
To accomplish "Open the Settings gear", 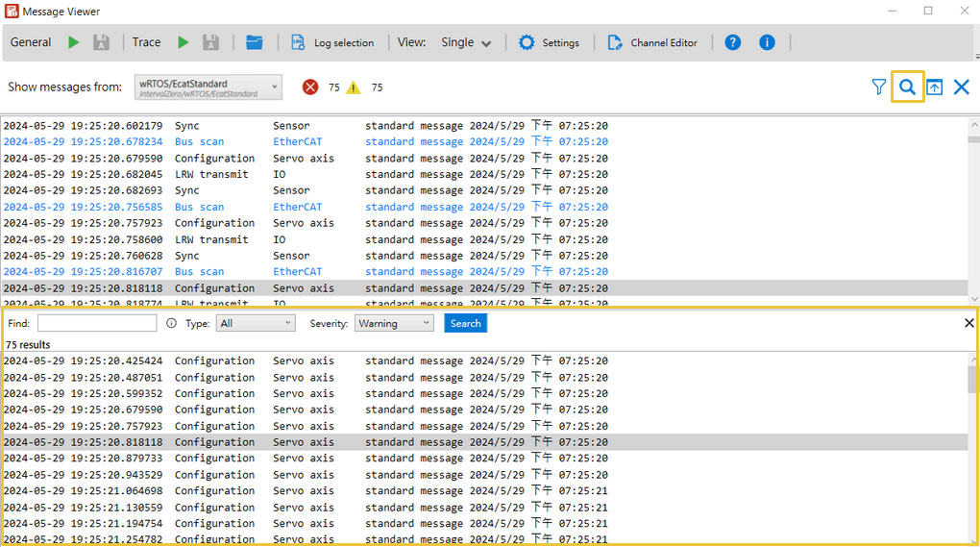I will [x=549, y=42].
